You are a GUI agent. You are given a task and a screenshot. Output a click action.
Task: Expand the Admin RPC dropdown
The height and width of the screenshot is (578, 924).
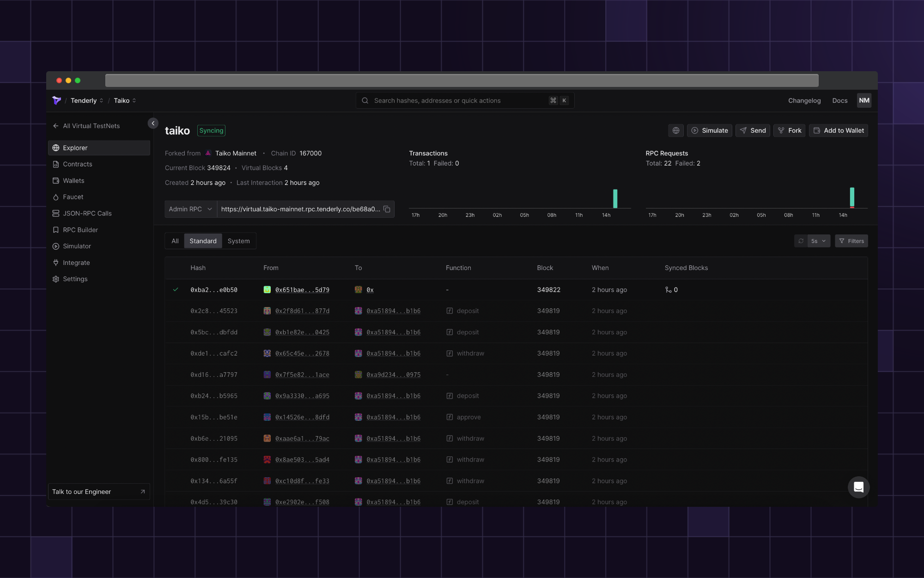(x=190, y=209)
